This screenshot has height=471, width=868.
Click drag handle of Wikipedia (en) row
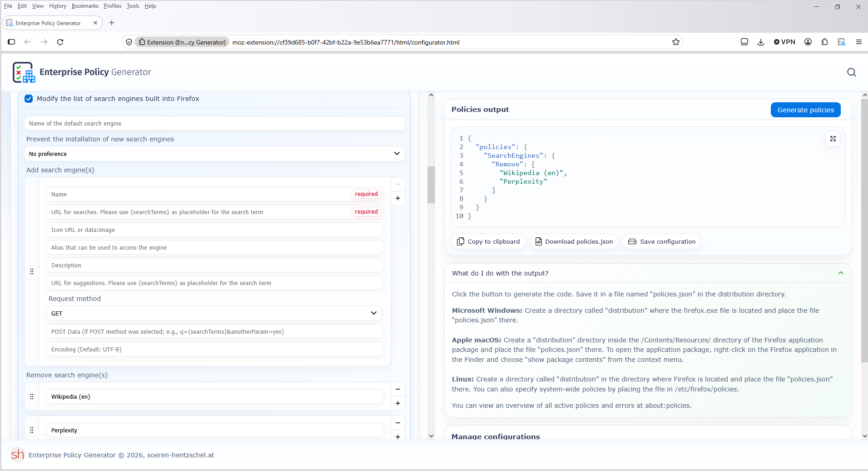pyautogui.click(x=32, y=396)
